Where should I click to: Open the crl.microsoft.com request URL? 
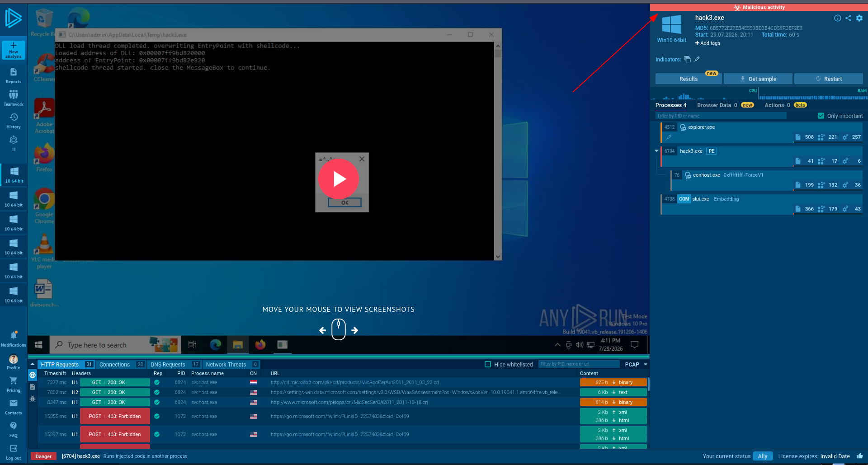355,382
